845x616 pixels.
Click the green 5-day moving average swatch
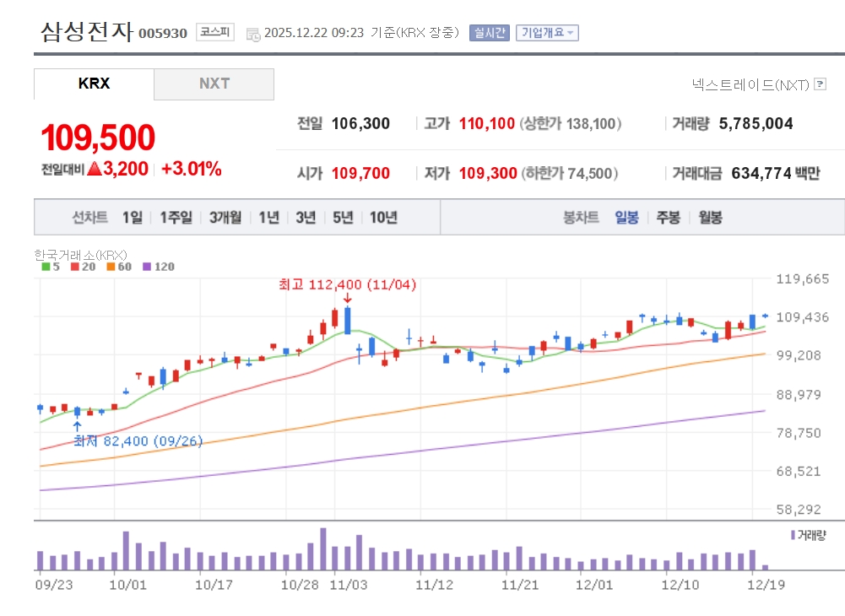click(46, 267)
